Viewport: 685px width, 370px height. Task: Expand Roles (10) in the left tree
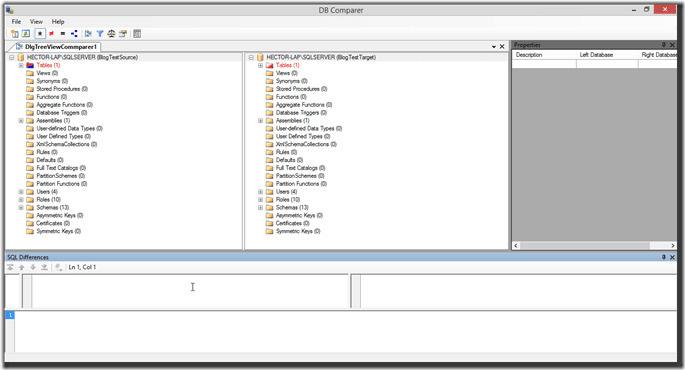21,200
